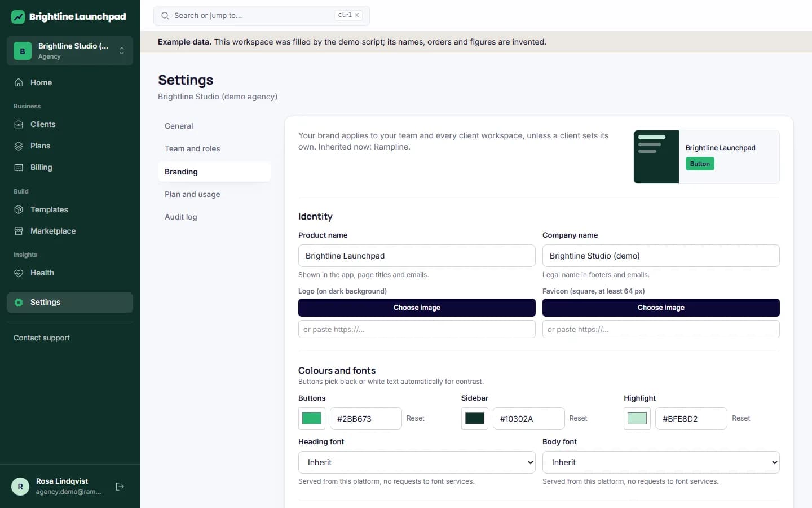Image resolution: width=812 pixels, height=508 pixels.
Task: Pick the Sidebar colour swatch
Action: click(x=475, y=418)
